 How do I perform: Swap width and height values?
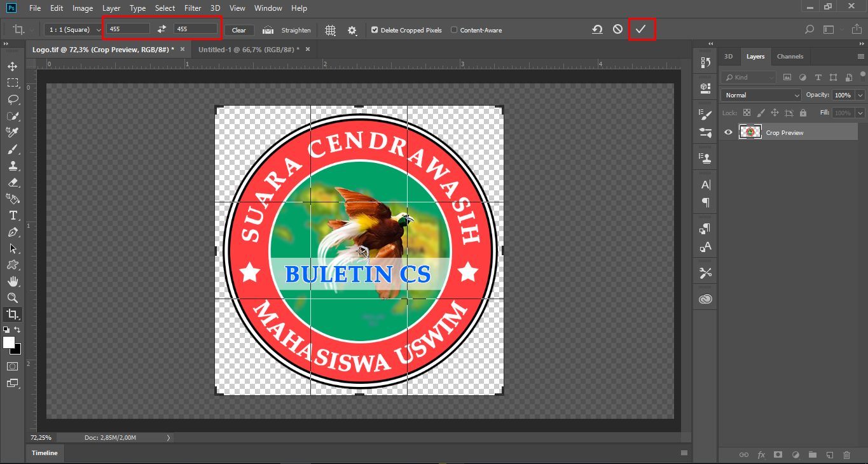tap(162, 29)
